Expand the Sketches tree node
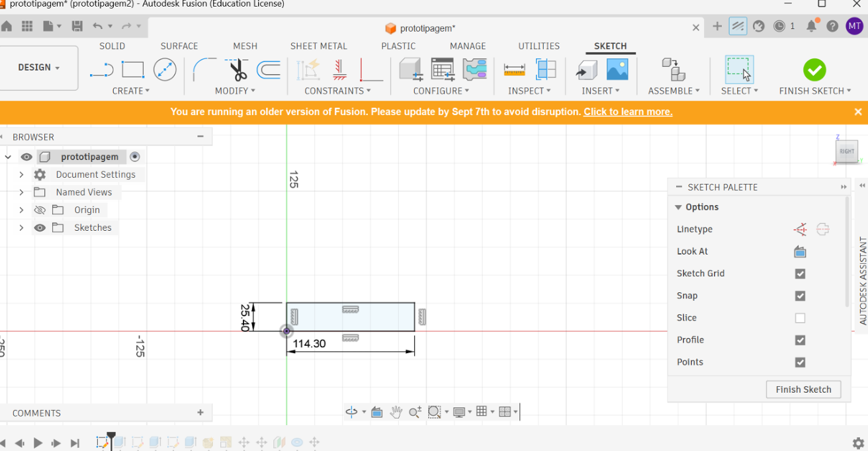Image resolution: width=868 pixels, height=451 pixels. click(21, 227)
